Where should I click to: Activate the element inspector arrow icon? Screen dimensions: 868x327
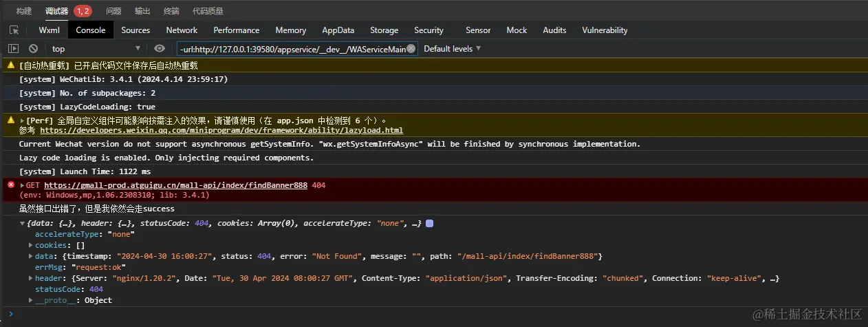pyautogui.click(x=14, y=30)
